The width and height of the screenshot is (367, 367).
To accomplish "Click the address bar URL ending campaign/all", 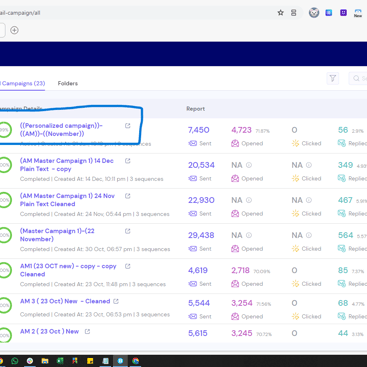I will 20,13.
